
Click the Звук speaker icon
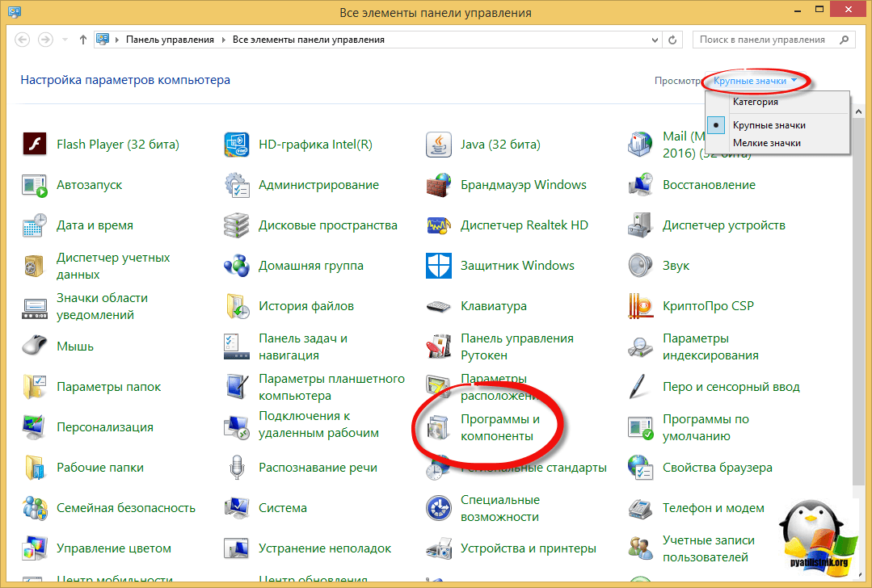pyautogui.click(x=640, y=266)
